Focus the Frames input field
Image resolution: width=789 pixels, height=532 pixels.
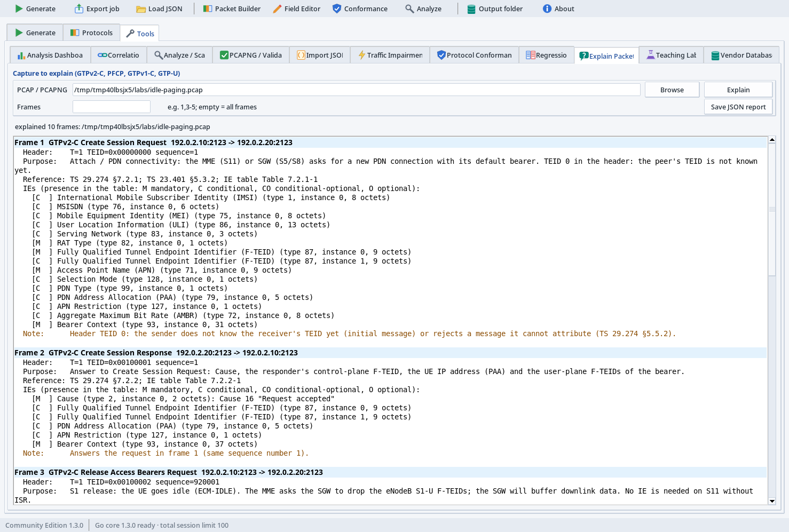112,107
